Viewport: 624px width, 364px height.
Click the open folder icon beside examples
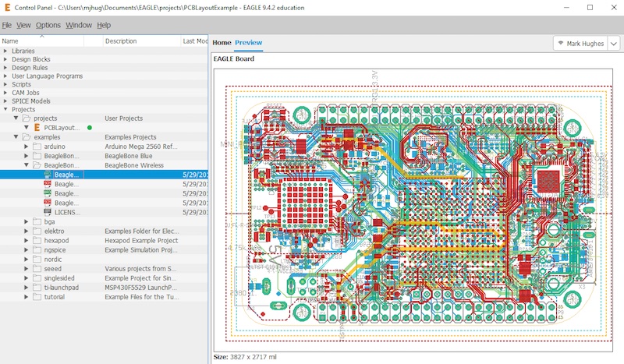pos(27,137)
